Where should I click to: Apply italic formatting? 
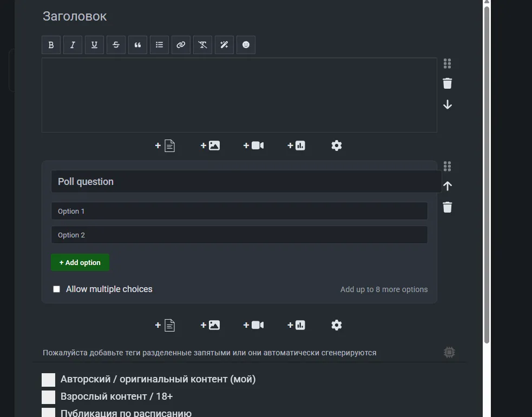click(x=73, y=45)
